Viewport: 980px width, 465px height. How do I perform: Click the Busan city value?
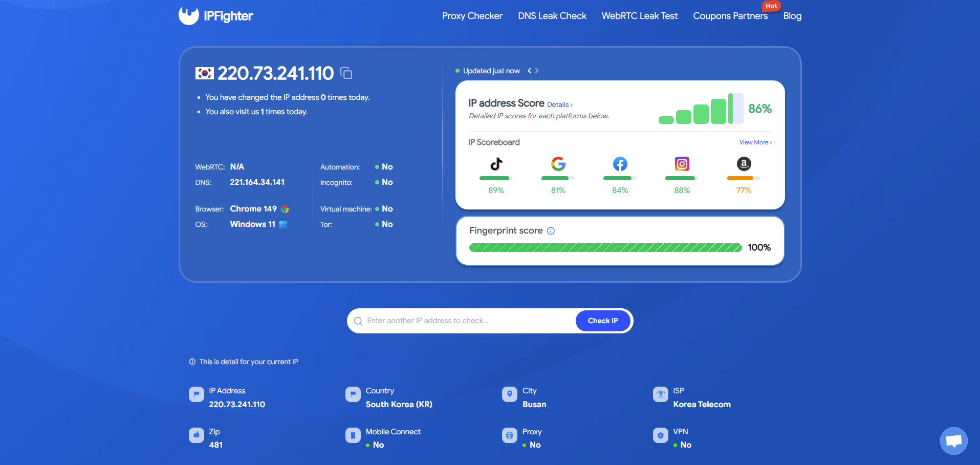[x=534, y=405]
